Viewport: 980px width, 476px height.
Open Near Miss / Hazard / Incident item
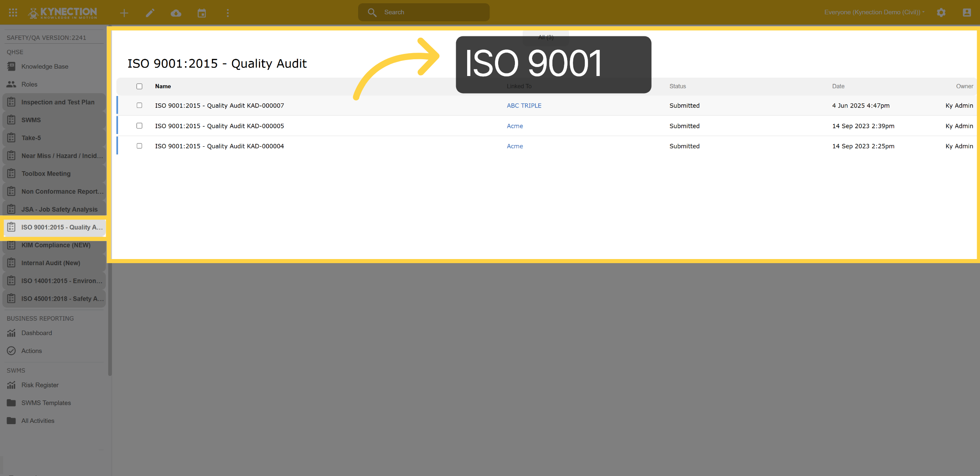[x=54, y=156]
